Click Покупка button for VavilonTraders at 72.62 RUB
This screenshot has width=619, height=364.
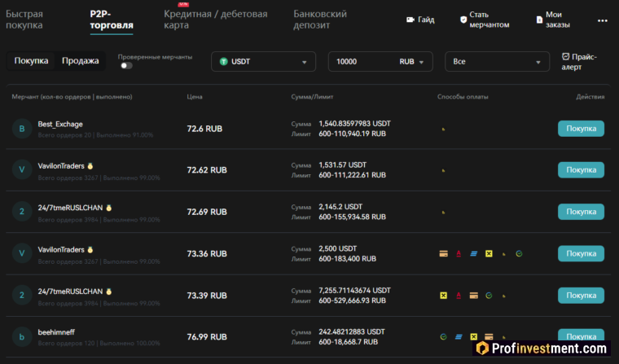pos(581,169)
